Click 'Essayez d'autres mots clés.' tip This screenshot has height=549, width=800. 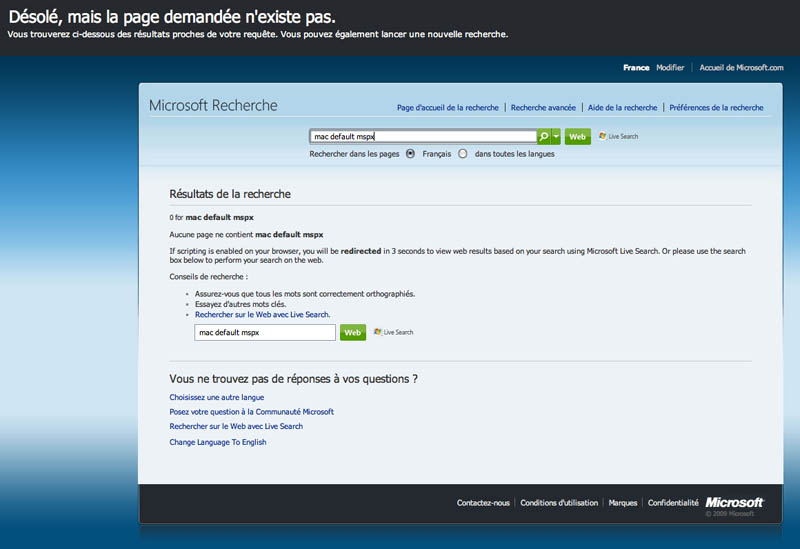tap(240, 304)
